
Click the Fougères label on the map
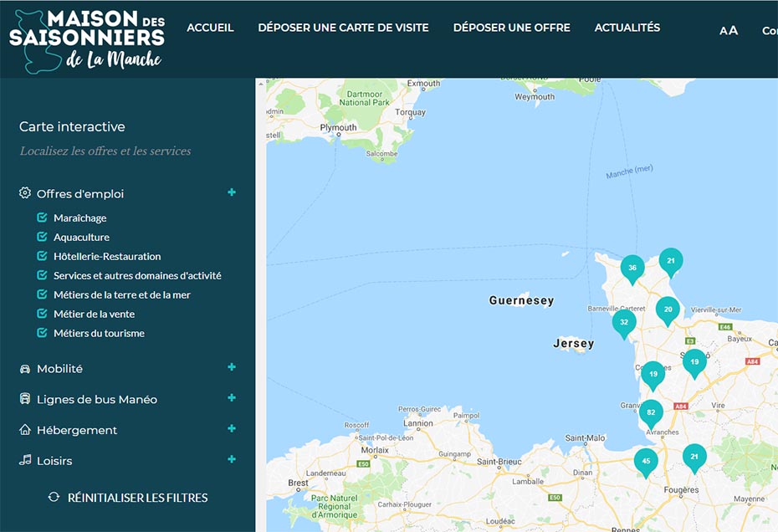(681, 490)
